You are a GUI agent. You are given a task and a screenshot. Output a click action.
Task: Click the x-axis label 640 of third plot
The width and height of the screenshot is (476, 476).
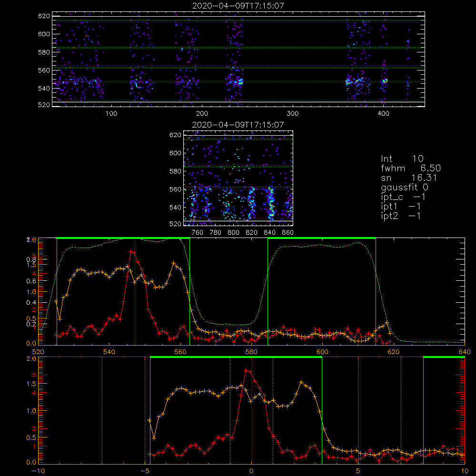[465, 352]
